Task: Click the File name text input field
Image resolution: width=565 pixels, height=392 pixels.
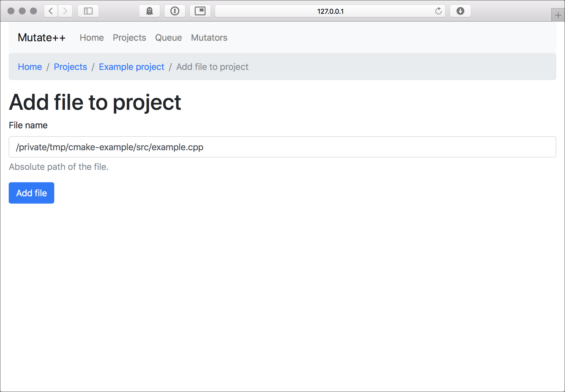Action: pyautogui.click(x=282, y=147)
